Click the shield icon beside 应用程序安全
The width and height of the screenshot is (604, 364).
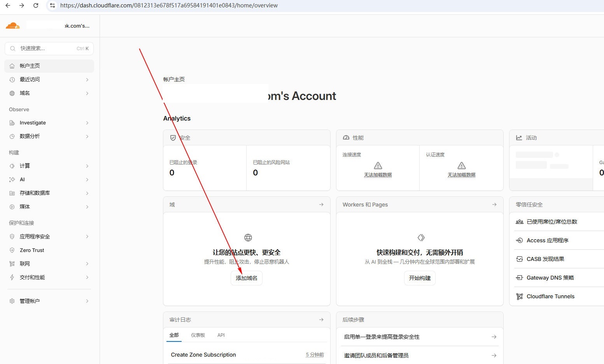point(12,236)
